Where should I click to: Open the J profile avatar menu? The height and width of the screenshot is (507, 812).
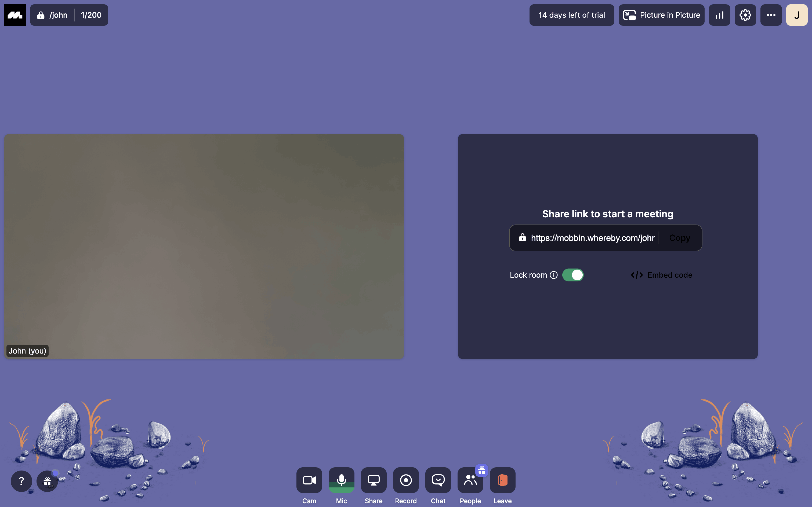[x=797, y=15]
